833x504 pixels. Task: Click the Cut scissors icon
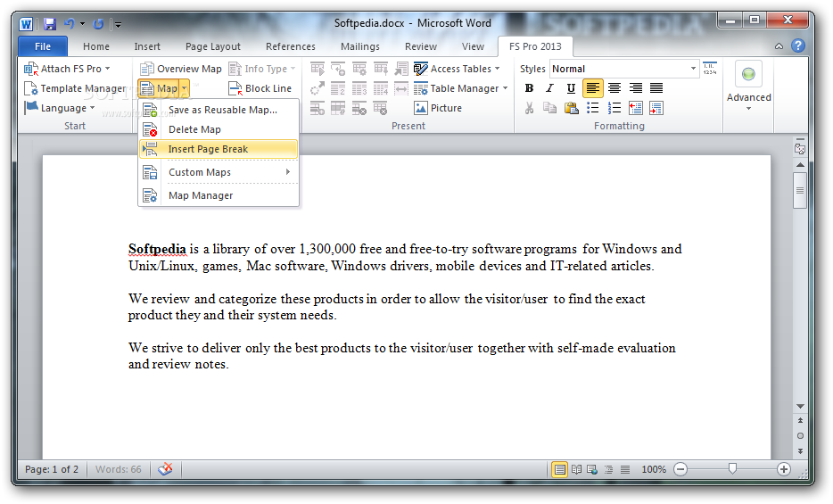[x=529, y=108]
